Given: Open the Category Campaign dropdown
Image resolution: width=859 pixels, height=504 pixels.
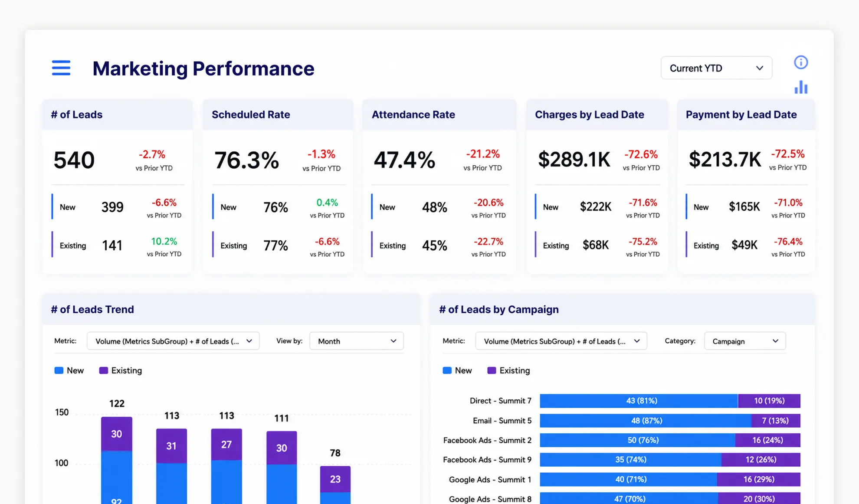Looking at the screenshot, I should [744, 341].
